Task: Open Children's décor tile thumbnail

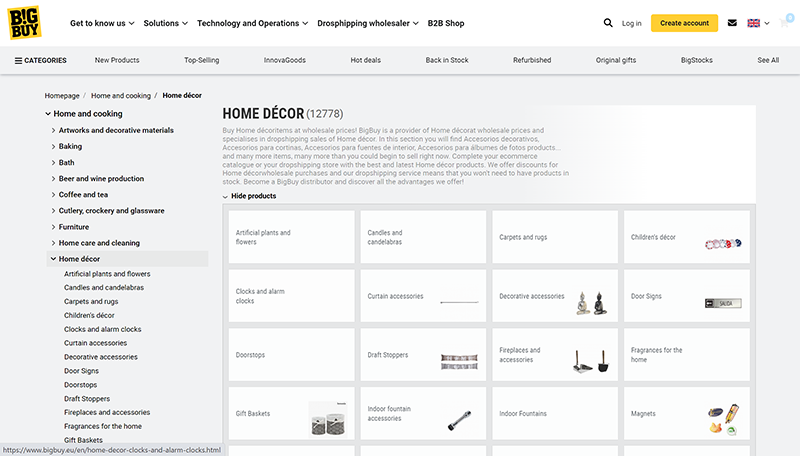Action: pyautogui.click(x=723, y=244)
